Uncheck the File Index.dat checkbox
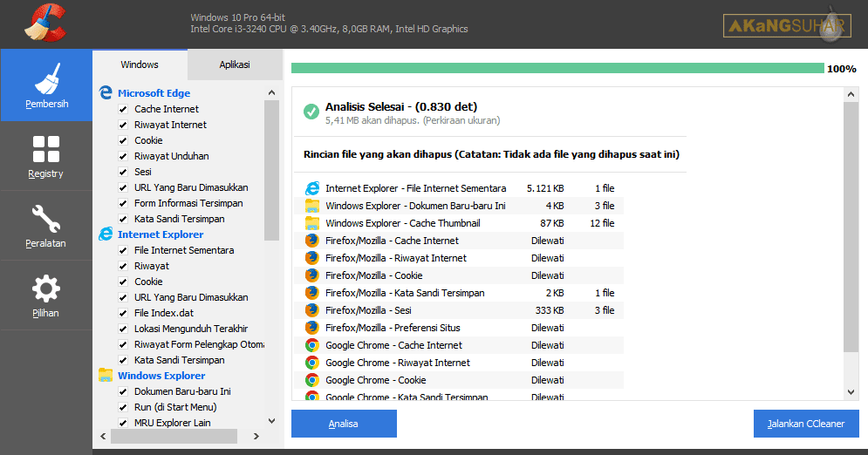Image resolution: width=868 pixels, height=455 pixels. point(123,313)
